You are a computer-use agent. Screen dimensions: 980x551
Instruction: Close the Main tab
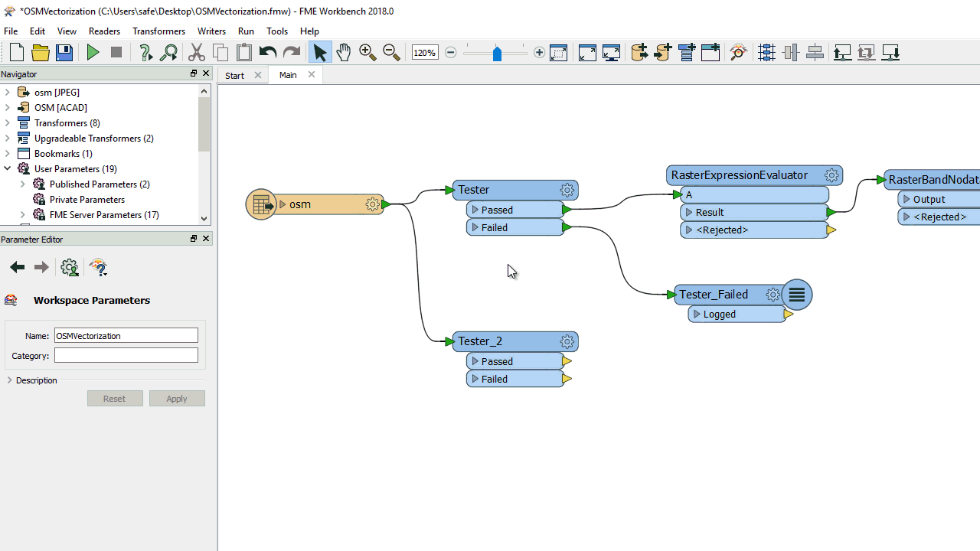click(312, 74)
